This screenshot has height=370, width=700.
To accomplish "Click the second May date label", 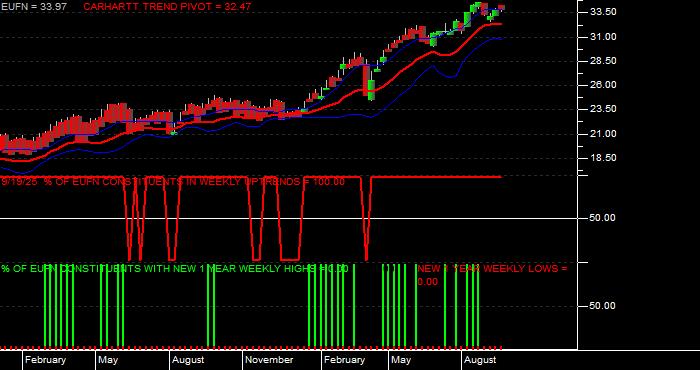I will tap(401, 360).
